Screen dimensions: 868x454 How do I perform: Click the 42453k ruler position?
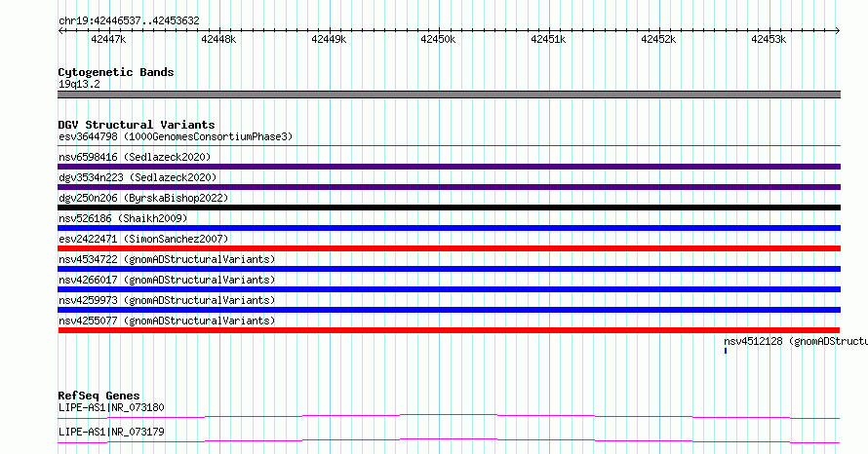click(769, 39)
